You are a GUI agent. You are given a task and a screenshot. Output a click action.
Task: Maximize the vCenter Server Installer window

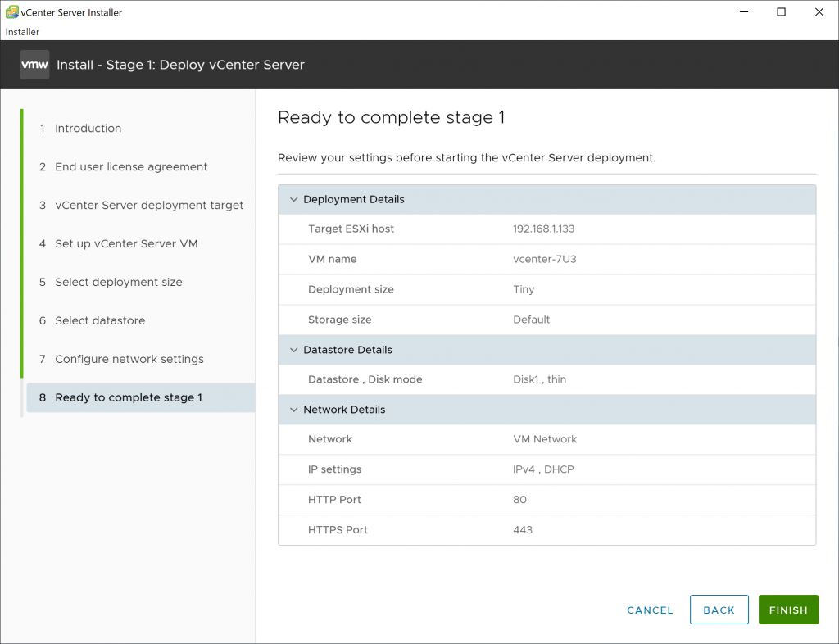[781, 11]
